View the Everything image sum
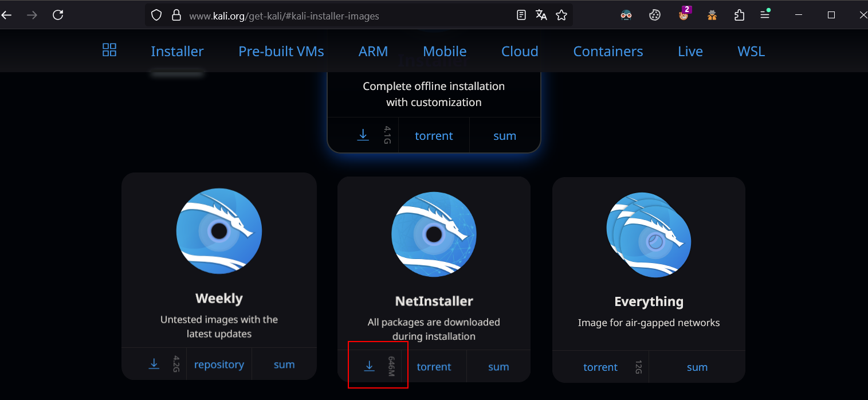Viewport: 868px width, 400px height. pyautogui.click(x=697, y=367)
